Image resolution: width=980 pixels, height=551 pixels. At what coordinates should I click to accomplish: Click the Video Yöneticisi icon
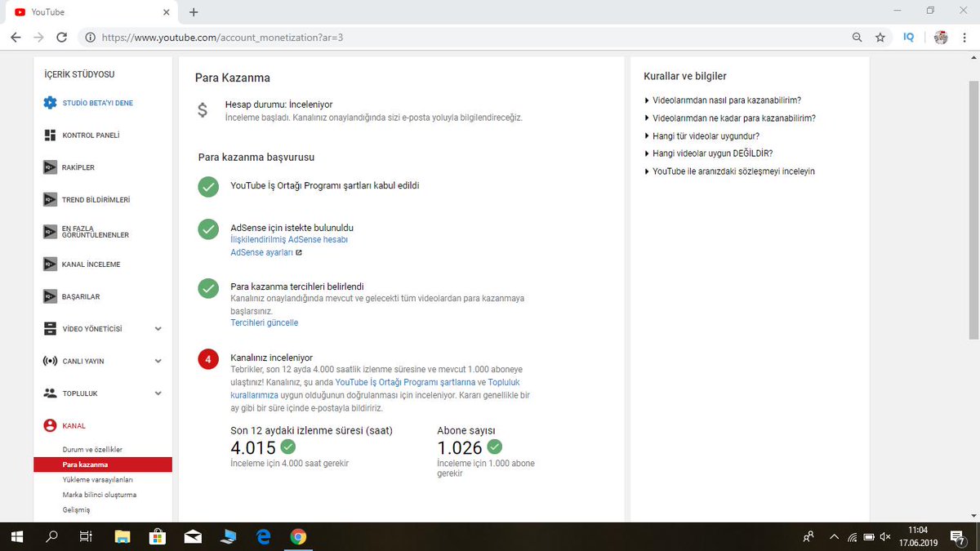click(x=50, y=329)
